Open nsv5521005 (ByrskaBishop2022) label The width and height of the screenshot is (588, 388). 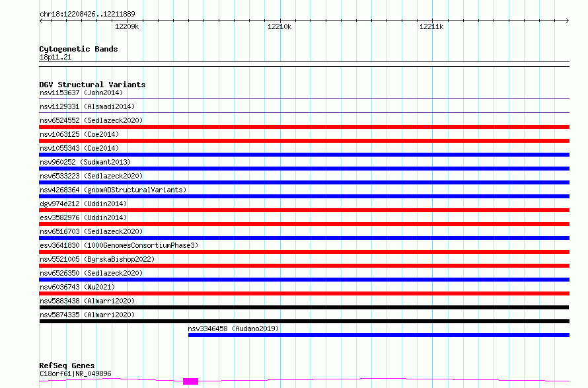[x=97, y=259]
